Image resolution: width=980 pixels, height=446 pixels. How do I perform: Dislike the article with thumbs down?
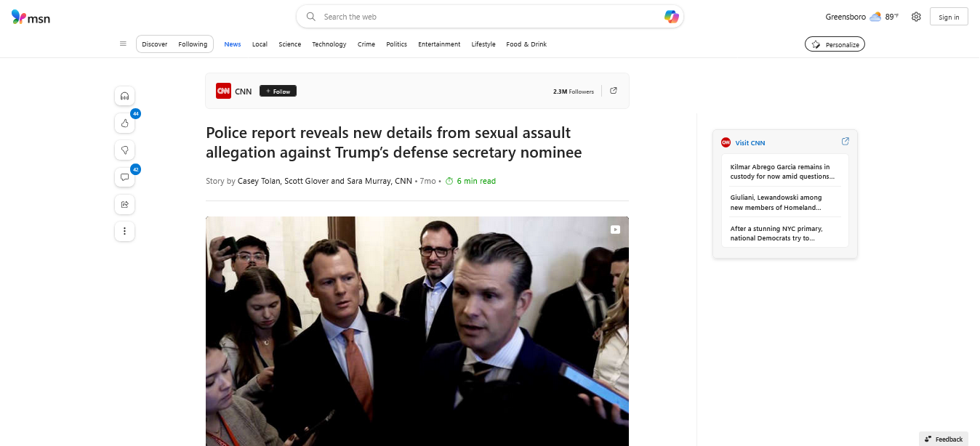[124, 150]
